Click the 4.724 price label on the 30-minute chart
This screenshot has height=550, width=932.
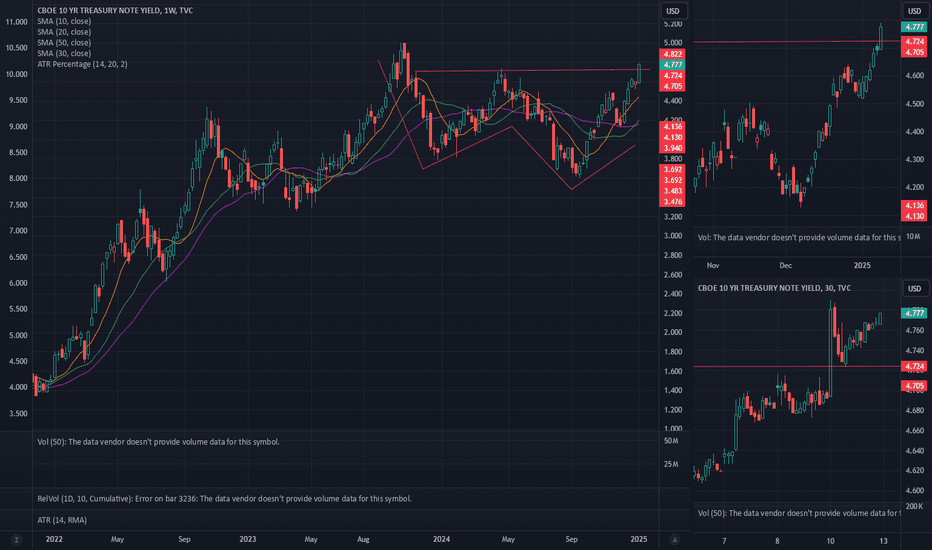914,366
